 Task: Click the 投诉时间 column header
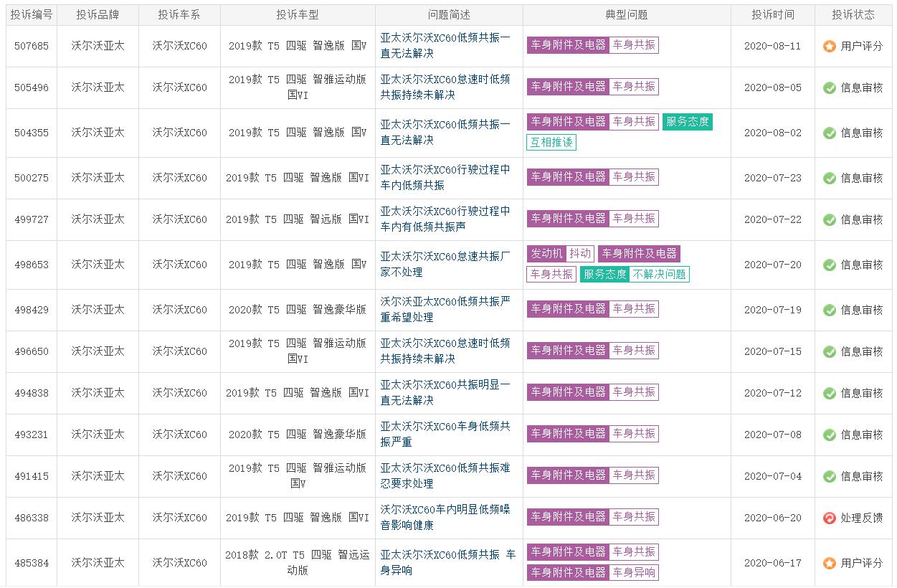pos(772,15)
